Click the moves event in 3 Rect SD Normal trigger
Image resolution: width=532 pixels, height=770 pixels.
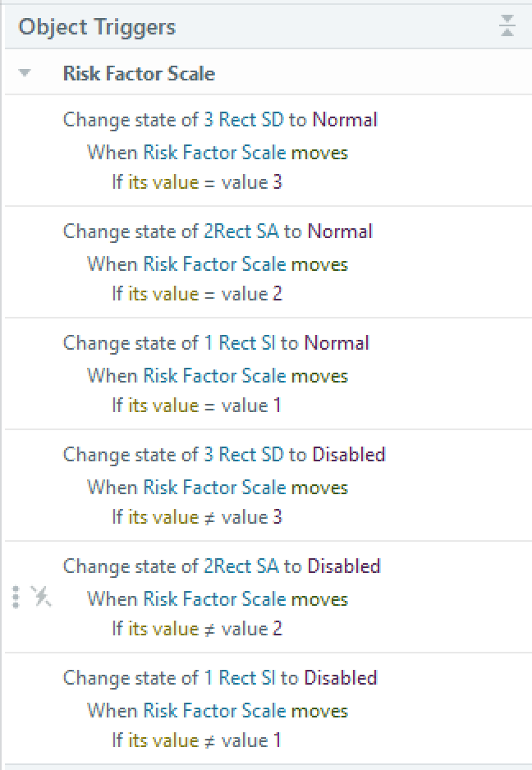coord(319,153)
